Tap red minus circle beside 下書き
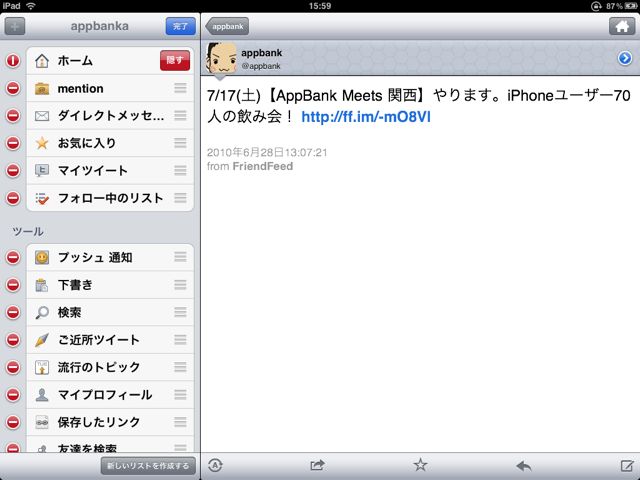640x480 pixels. coord(13,285)
